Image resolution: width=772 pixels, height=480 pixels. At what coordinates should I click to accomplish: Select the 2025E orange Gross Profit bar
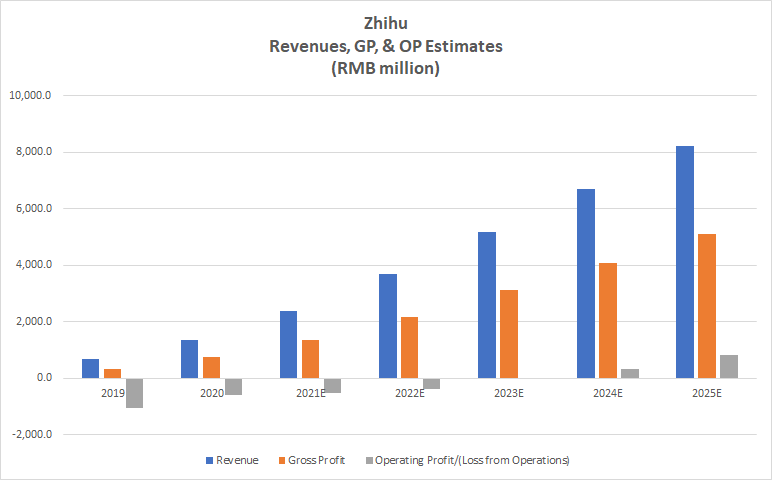[x=707, y=306]
